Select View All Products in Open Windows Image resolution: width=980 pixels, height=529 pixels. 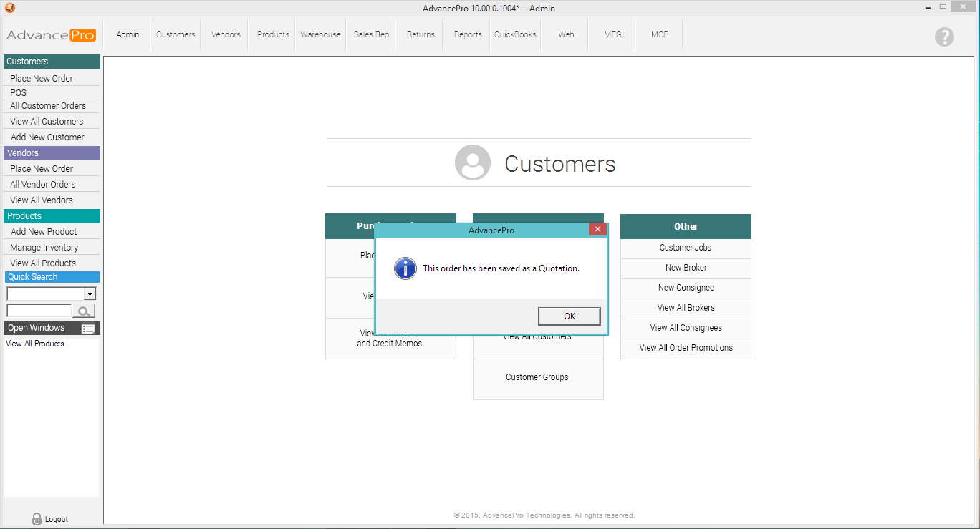35,344
